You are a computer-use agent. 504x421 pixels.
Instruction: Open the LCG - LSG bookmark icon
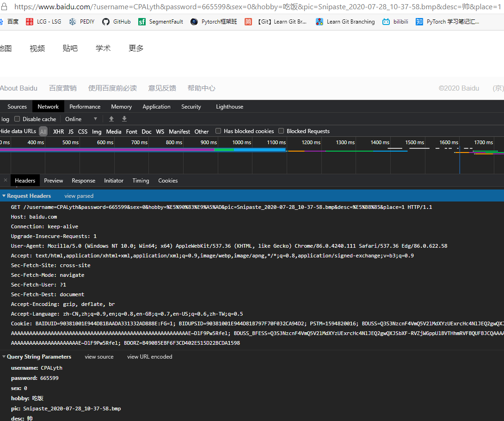click(x=30, y=22)
